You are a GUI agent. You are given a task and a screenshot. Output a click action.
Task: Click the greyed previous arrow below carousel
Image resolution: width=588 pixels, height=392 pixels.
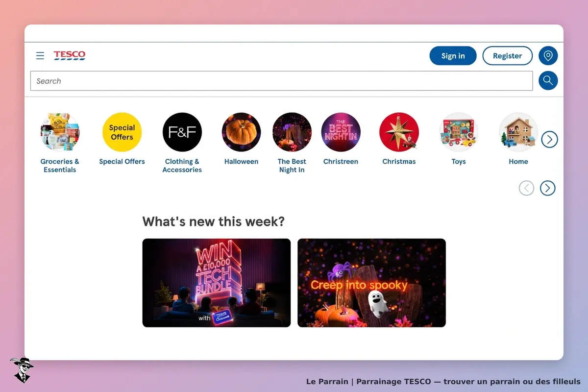coord(526,188)
